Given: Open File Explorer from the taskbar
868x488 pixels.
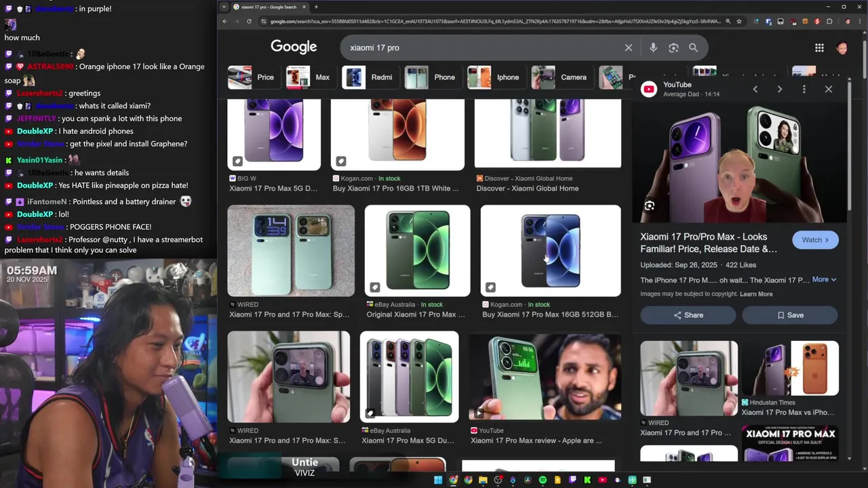Looking at the screenshot, I should click(483, 480).
